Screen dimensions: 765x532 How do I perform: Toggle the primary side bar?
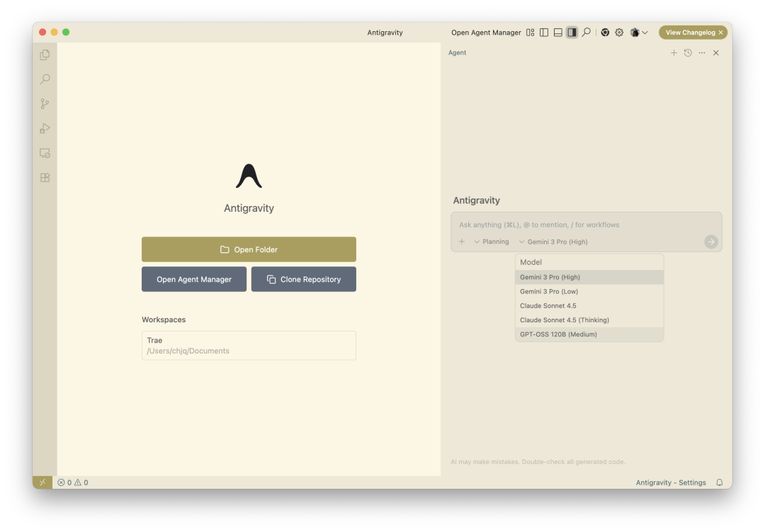(x=544, y=32)
